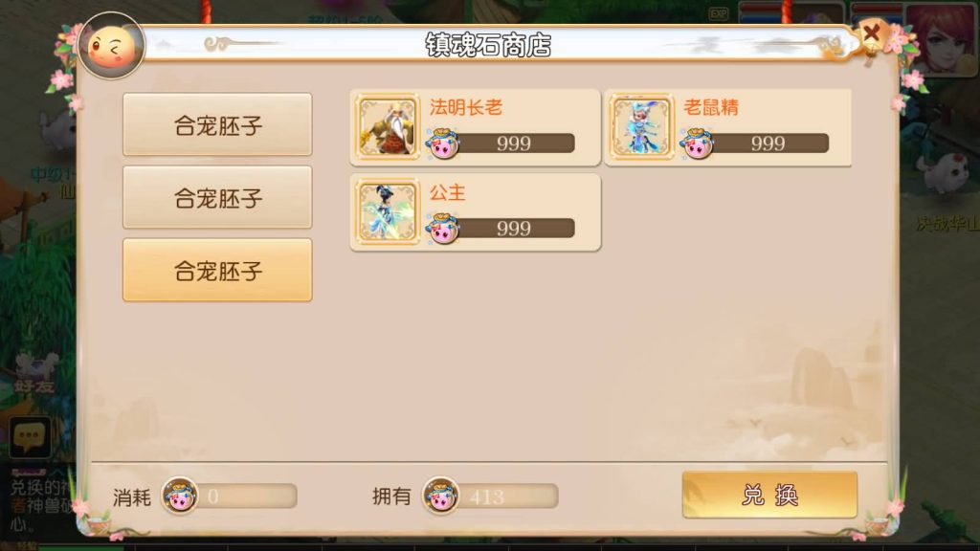Click the winking face mascot icon
The image size is (980, 551).
[x=112, y=46]
